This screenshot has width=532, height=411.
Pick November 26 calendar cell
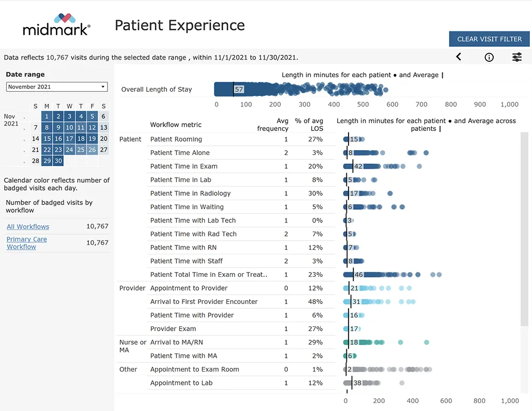point(92,150)
